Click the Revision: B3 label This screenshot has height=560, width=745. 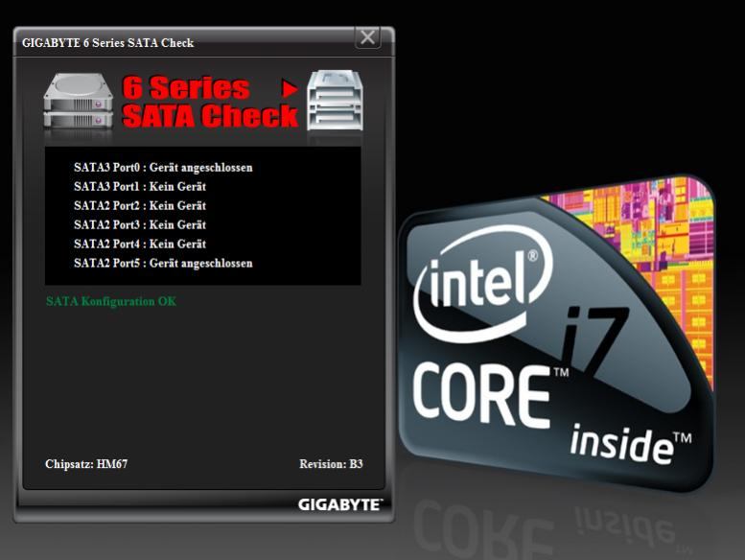coord(331,464)
